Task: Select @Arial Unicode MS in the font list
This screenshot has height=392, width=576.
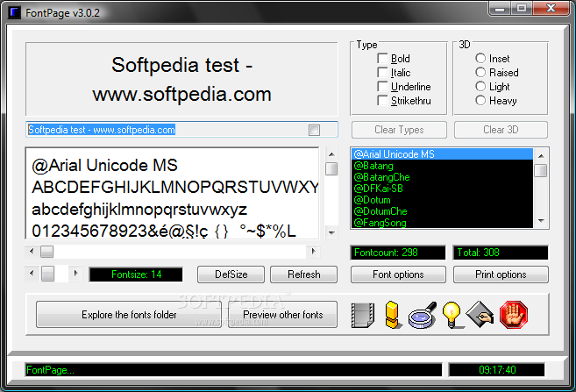Action: (442, 154)
